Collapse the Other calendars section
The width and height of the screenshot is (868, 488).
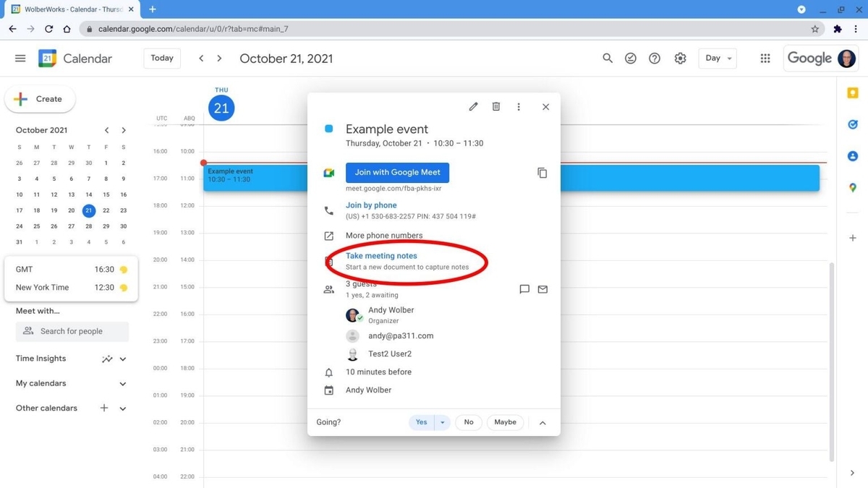[122, 408]
